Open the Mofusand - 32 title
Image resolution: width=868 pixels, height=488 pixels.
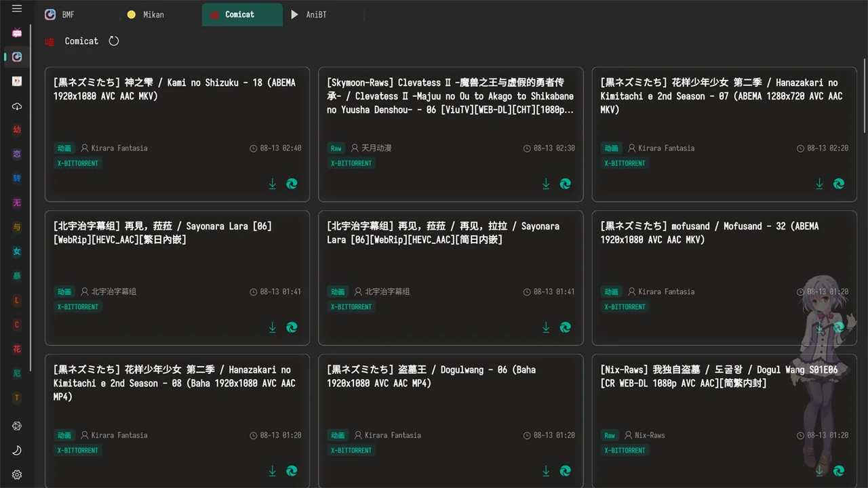click(709, 233)
